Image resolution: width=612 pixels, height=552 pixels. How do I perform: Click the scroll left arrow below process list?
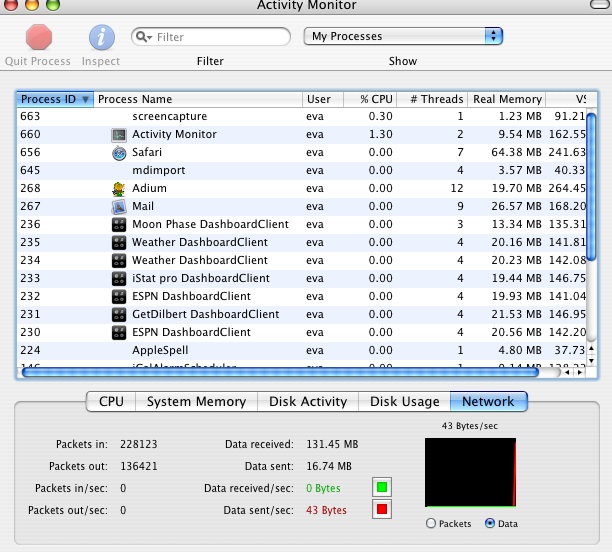[x=567, y=372]
